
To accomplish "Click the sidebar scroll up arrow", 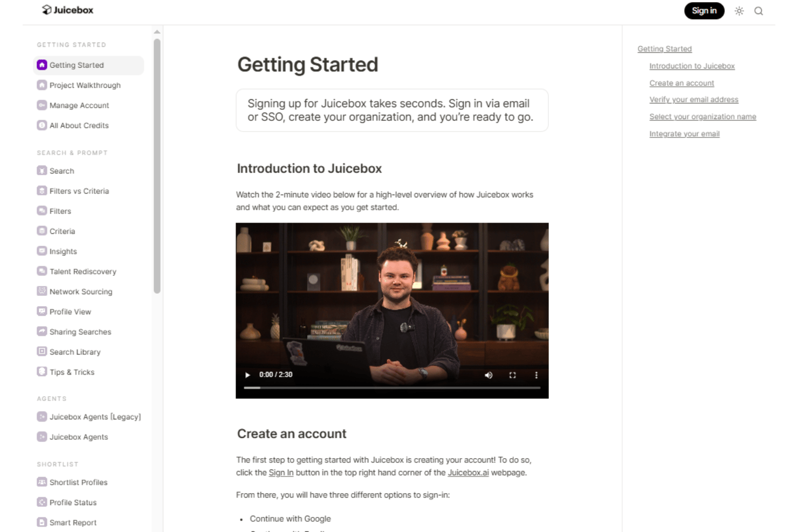I will [157, 32].
